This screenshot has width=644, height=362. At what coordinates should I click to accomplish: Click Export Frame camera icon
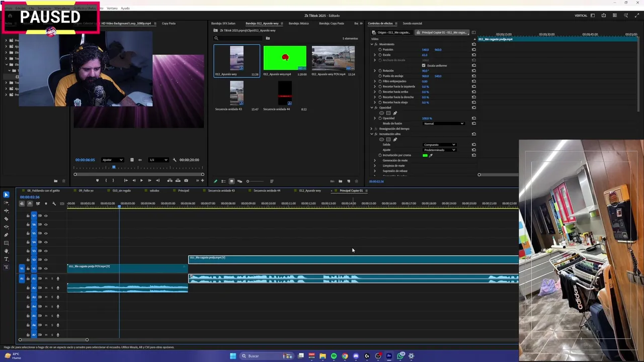(186, 180)
